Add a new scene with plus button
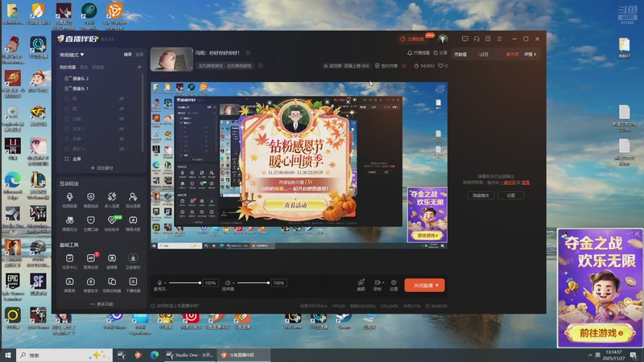 (x=139, y=67)
